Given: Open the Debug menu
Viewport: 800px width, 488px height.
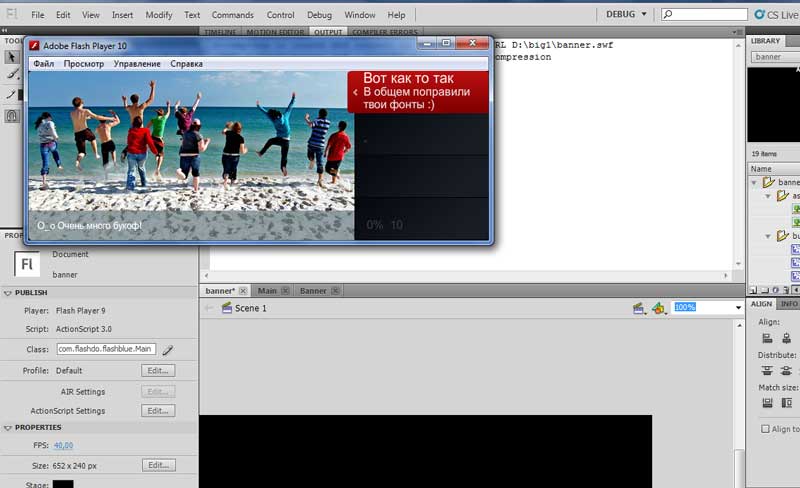Looking at the screenshot, I should 319,15.
